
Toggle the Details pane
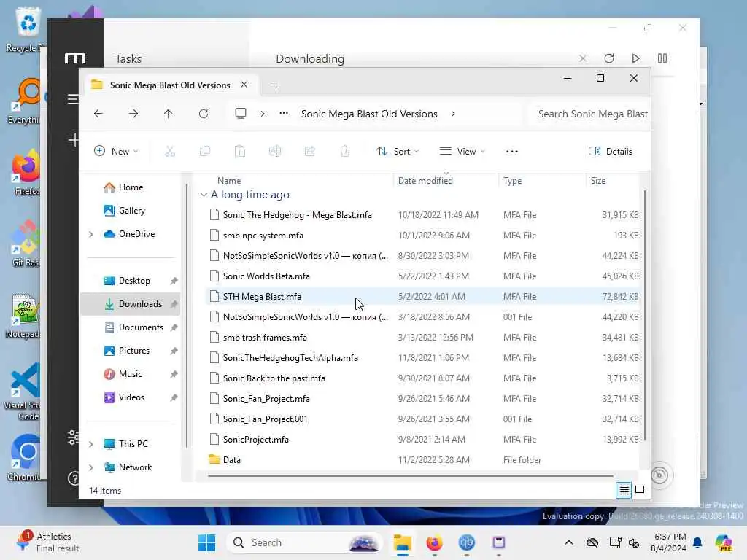tap(611, 152)
